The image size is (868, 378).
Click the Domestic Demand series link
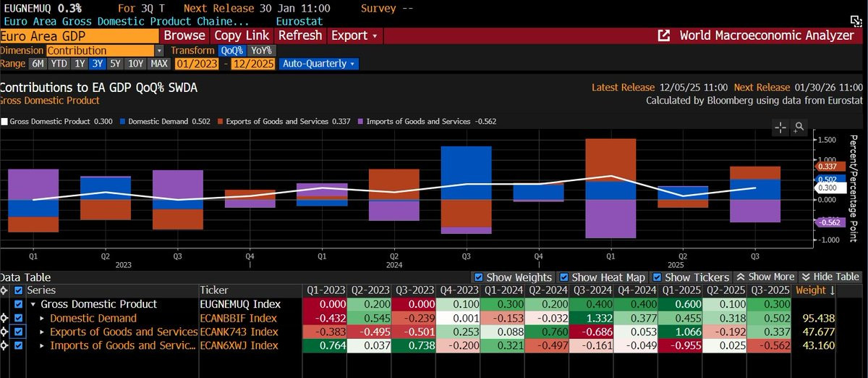[x=93, y=318]
